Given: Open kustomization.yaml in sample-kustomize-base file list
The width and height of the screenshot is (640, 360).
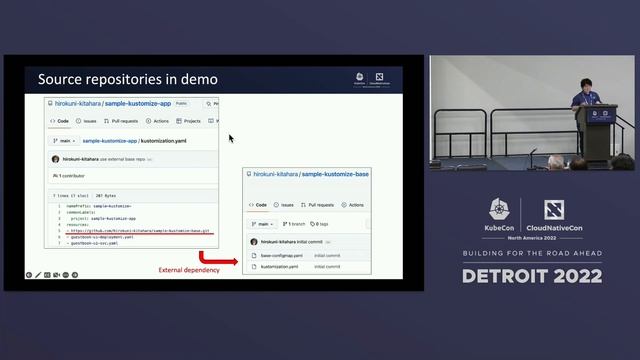Looking at the screenshot, I should click(x=279, y=267).
